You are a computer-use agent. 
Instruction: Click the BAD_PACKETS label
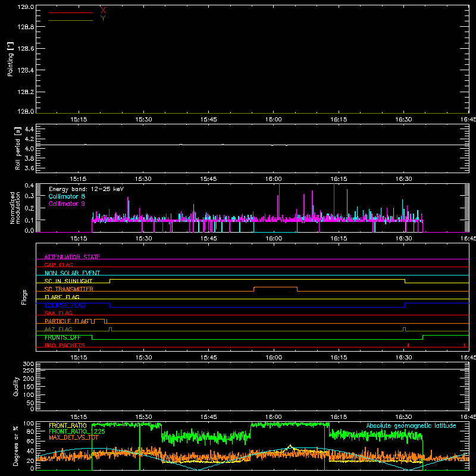(x=65, y=345)
